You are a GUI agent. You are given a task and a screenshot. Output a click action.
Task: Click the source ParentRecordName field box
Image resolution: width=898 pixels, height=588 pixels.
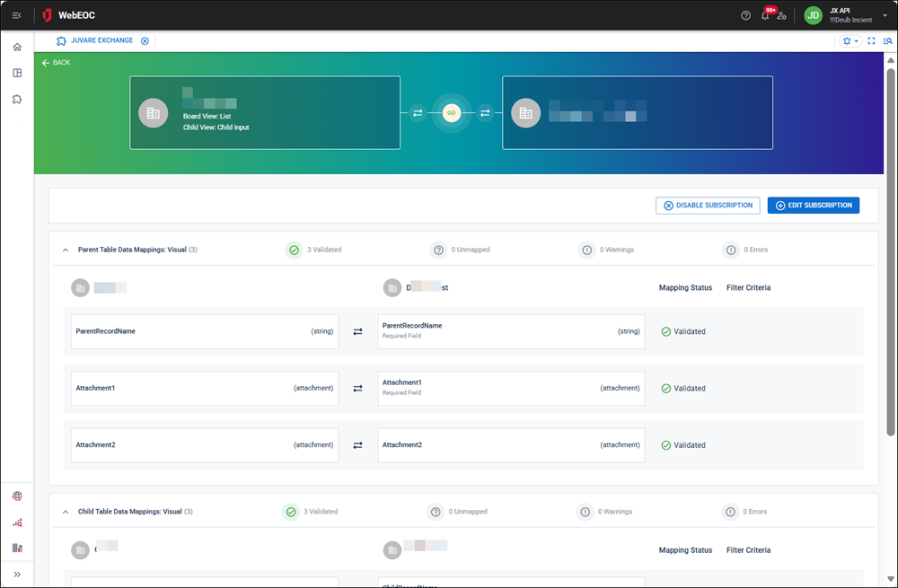(205, 331)
